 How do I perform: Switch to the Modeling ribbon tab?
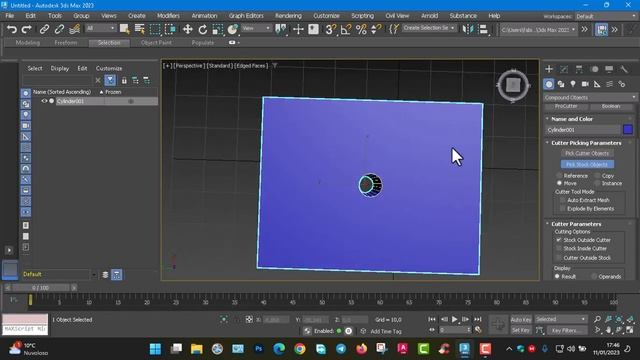click(x=28, y=42)
